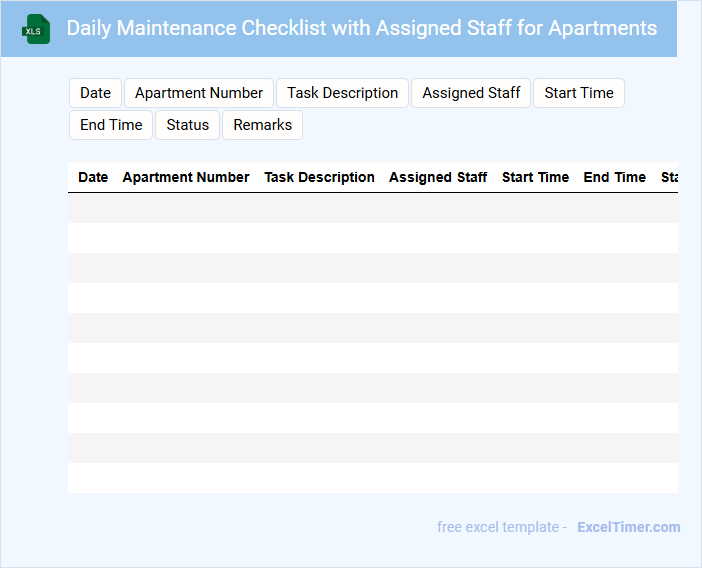This screenshot has width=702, height=568.
Task: Select the Date tag button
Action: [95, 93]
